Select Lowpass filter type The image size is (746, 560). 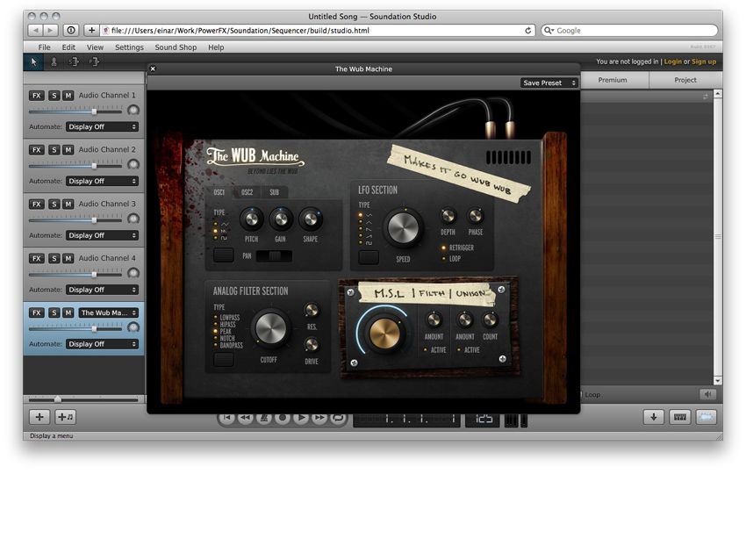click(x=216, y=318)
